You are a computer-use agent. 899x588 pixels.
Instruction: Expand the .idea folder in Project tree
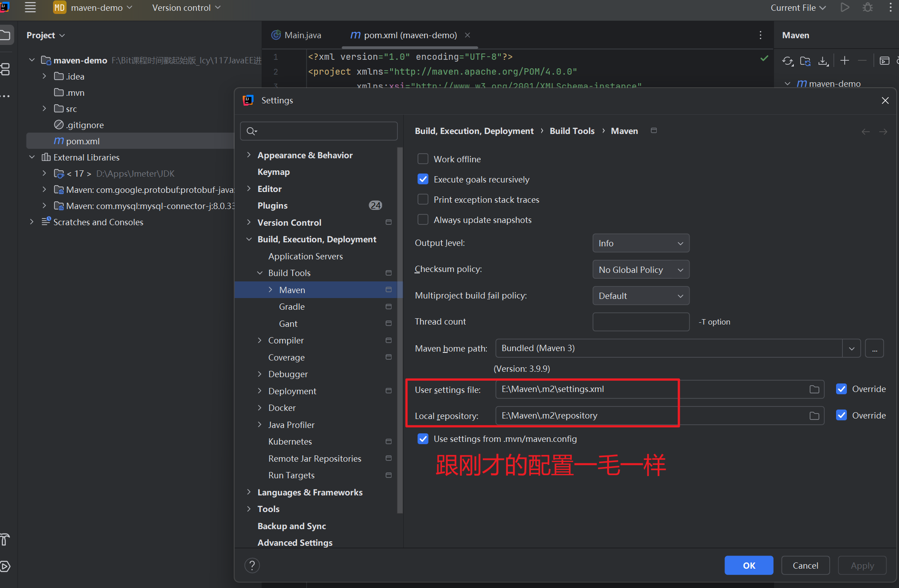44,76
